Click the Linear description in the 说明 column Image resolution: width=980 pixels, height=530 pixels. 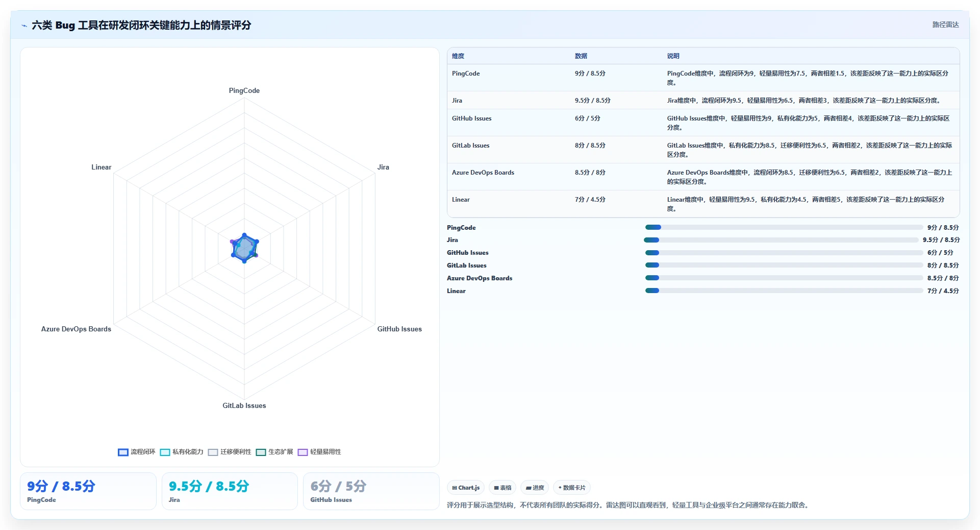pos(806,204)
